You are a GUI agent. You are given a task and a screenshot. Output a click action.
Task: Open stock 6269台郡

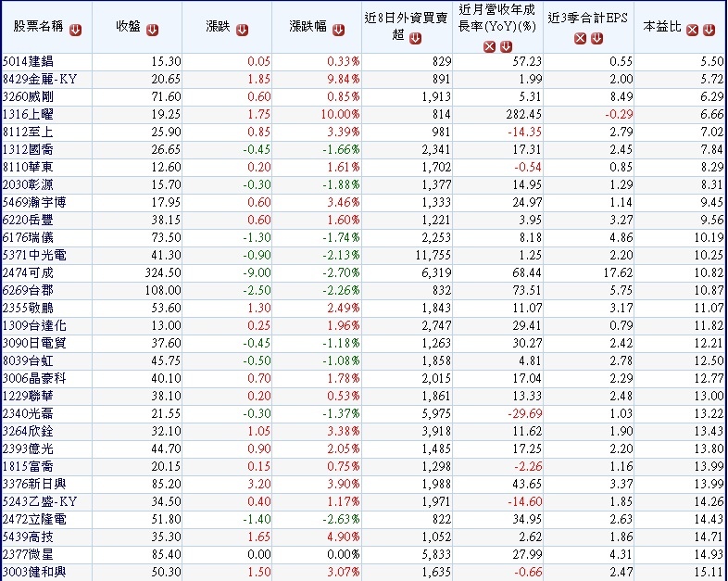[x=29, y=290]
